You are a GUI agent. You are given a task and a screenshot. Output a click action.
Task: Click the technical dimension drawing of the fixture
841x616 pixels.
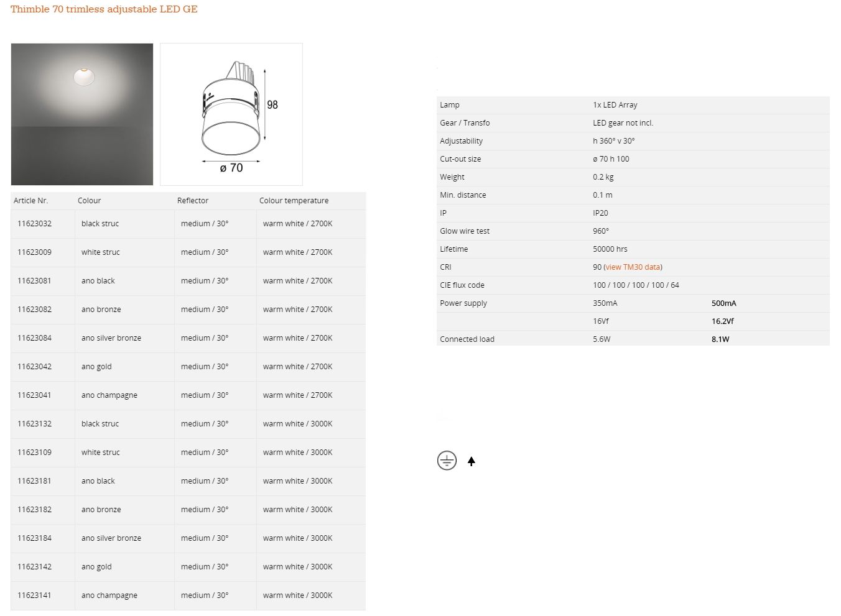(231, 114)
